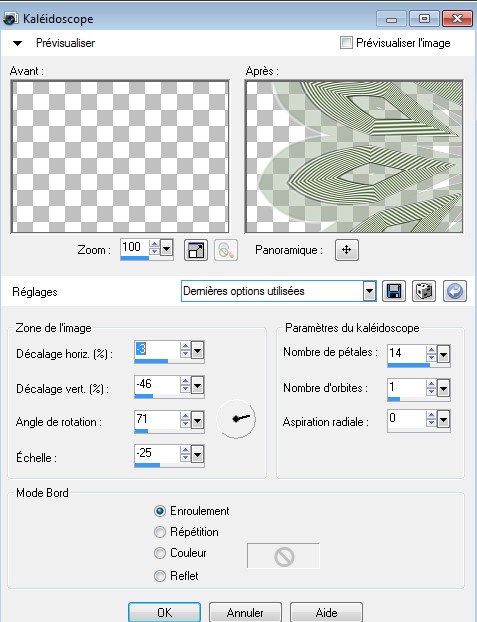Click the magnifier zoom icon beside Zoom
Viewport: 477px width, 622px height.
click(226, 250)
